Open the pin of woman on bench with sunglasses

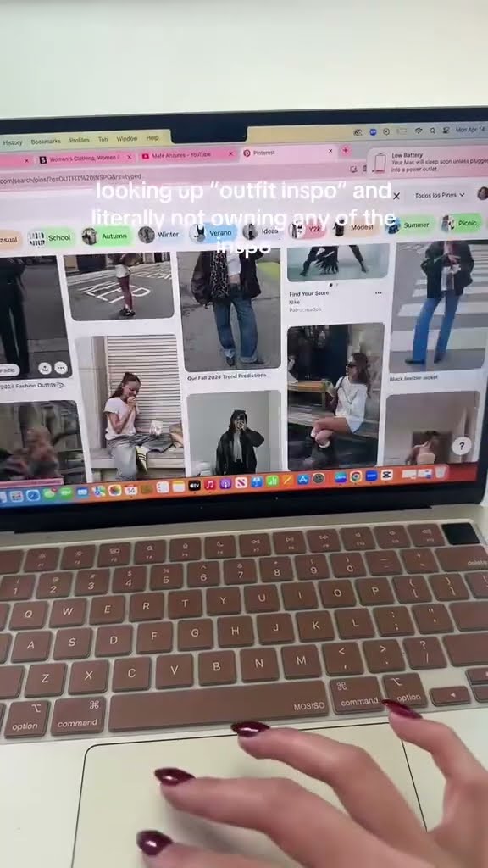(335, 397)
